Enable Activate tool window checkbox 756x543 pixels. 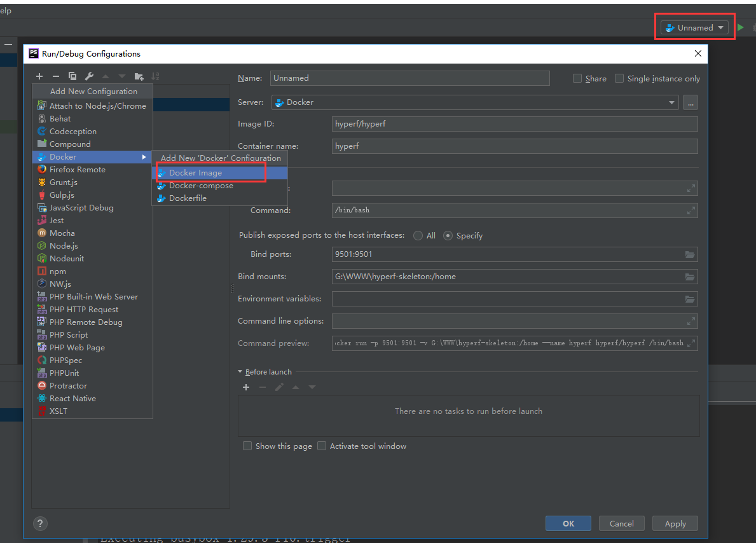click(322, 446)
